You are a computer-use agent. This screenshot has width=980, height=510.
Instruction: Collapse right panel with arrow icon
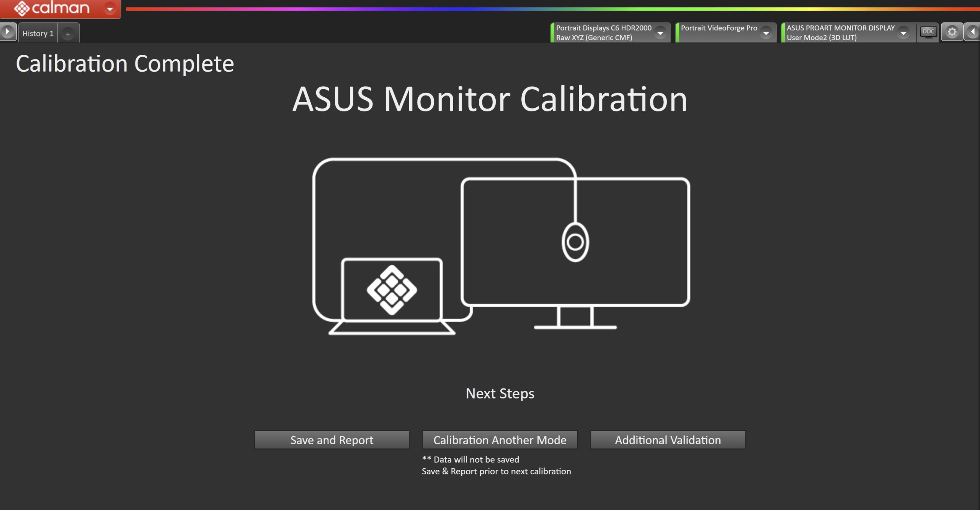tap(972, 32)
